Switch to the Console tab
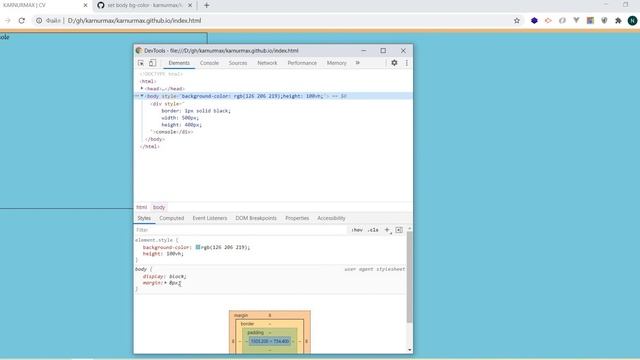The width and height of the screenshot is (640, 360). click(209, 63)
